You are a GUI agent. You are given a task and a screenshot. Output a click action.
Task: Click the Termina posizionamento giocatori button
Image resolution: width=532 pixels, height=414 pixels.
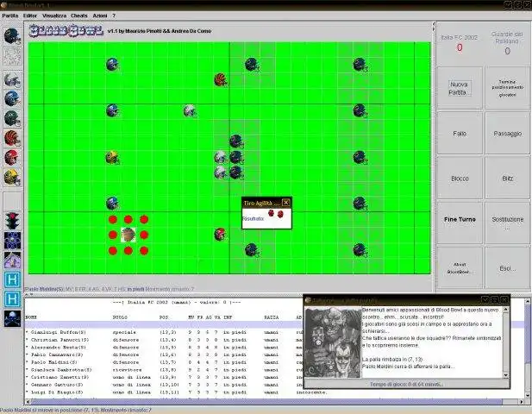click(508, 88)
